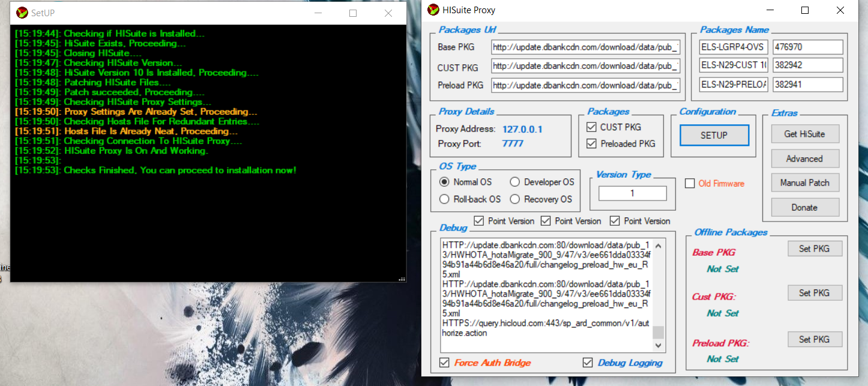The height and width of the screenshot is (386, 868).
Task: Select the Normal OS radio button
Action: click(x=444, y=182)
